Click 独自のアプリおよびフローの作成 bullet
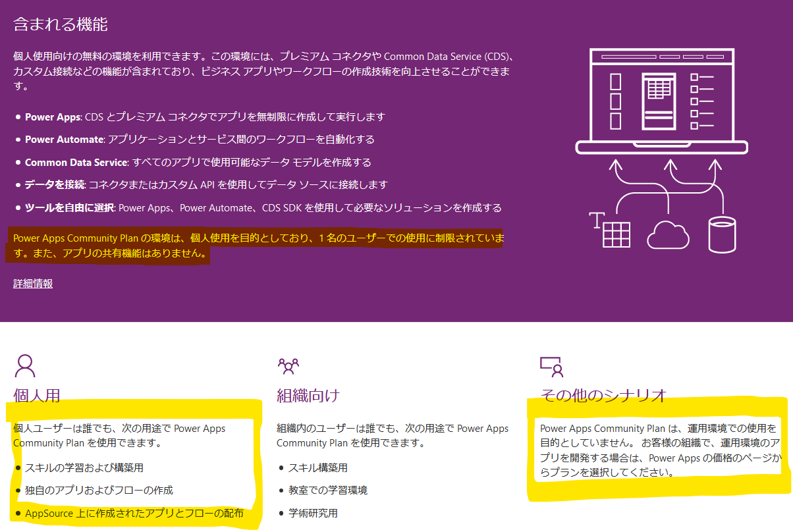 (94, 491)
